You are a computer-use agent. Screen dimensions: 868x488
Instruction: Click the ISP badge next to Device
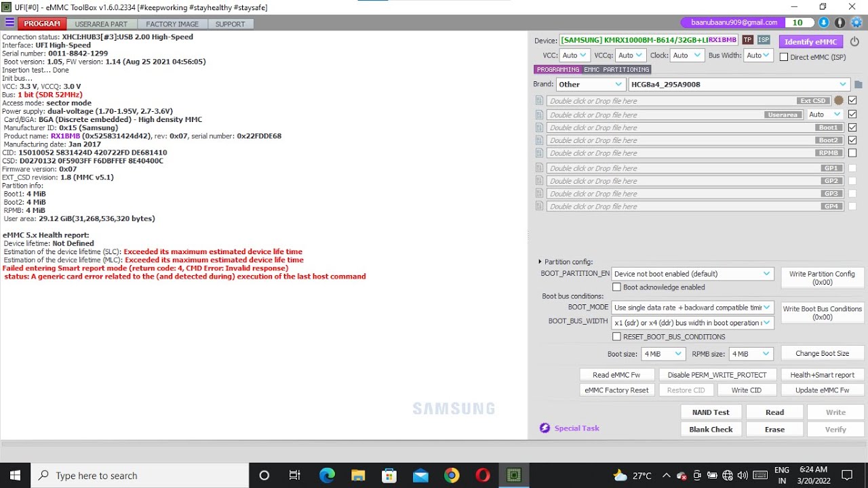[764, 40]
